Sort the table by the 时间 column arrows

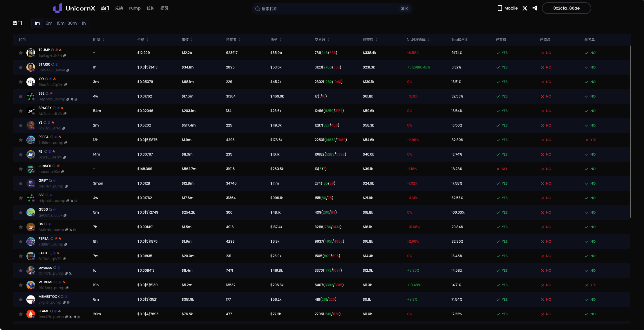103,40
